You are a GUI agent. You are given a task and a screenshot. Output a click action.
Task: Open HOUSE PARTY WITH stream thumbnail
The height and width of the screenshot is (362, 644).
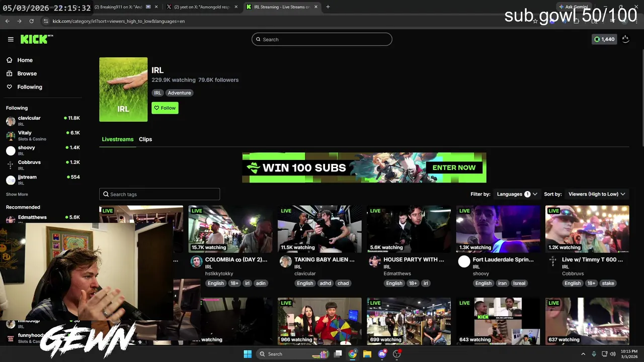pyautogui.click(x=409, y=229)
